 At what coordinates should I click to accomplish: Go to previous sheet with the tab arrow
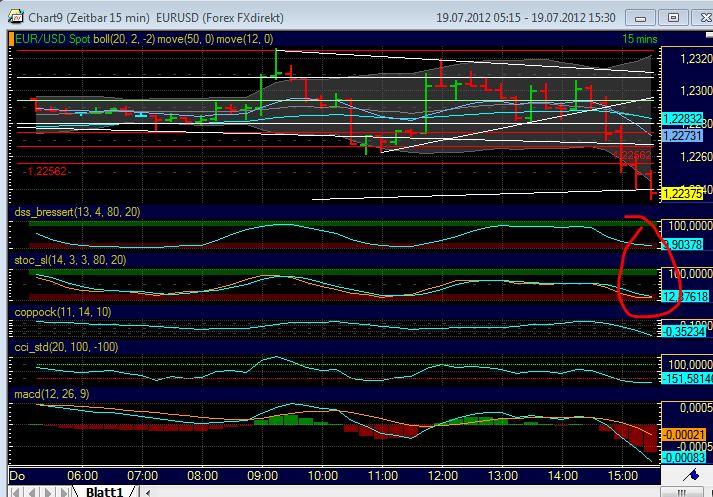coord(32,492)
